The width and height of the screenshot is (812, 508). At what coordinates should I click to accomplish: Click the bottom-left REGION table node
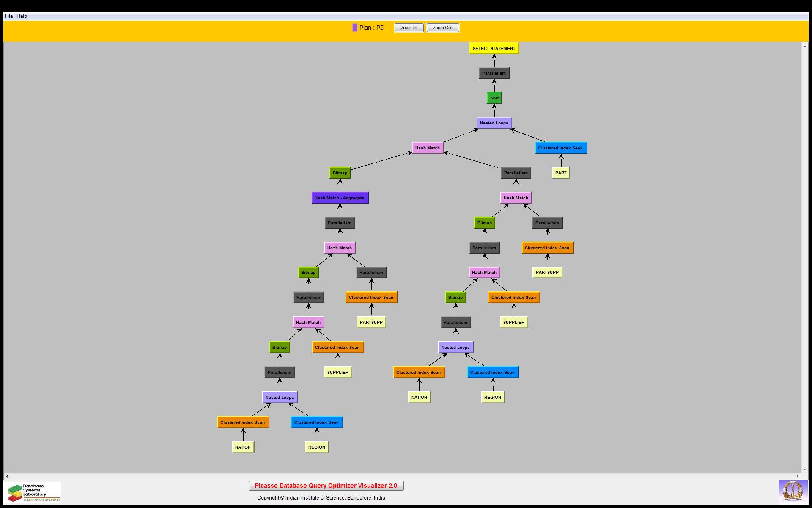click(316, 447)
